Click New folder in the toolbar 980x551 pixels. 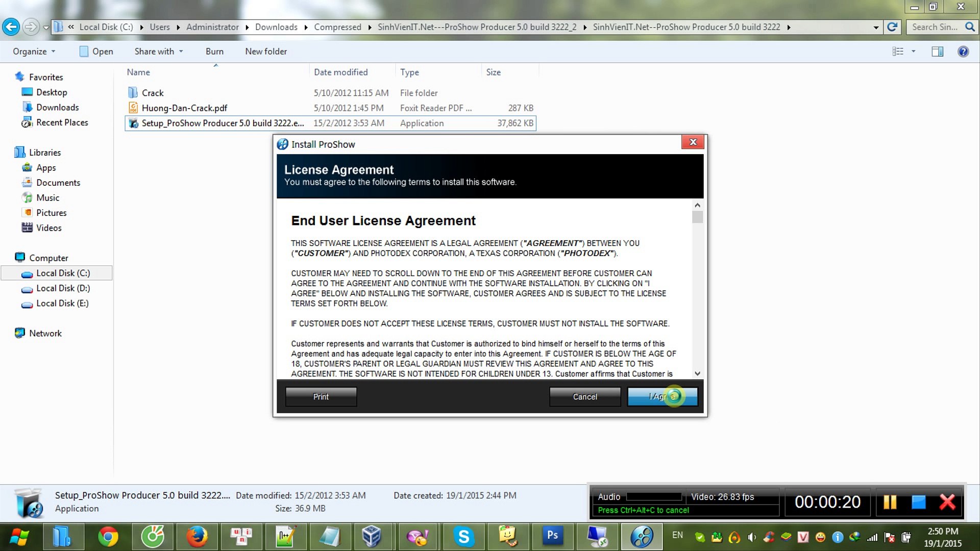tap(265, 52)
